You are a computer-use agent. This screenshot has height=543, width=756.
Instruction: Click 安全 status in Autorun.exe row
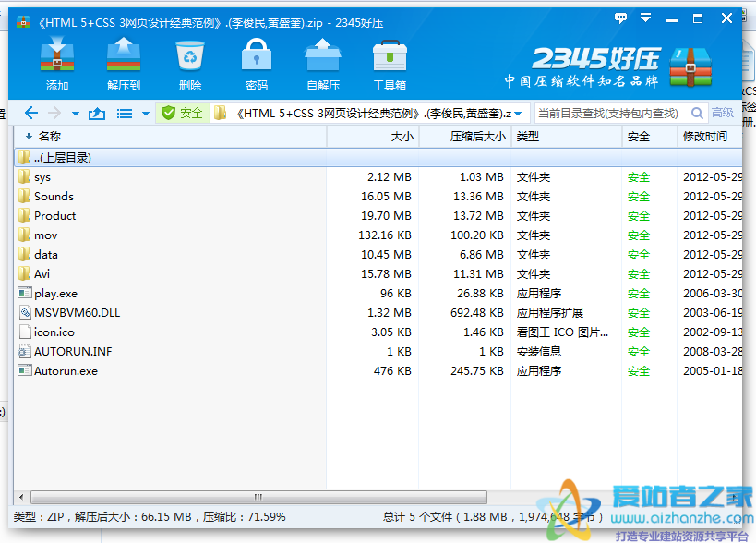[639, 371]
